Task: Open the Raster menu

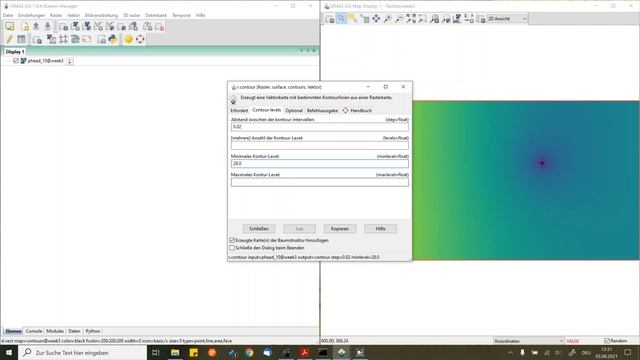Action: (x=56, y=16)
